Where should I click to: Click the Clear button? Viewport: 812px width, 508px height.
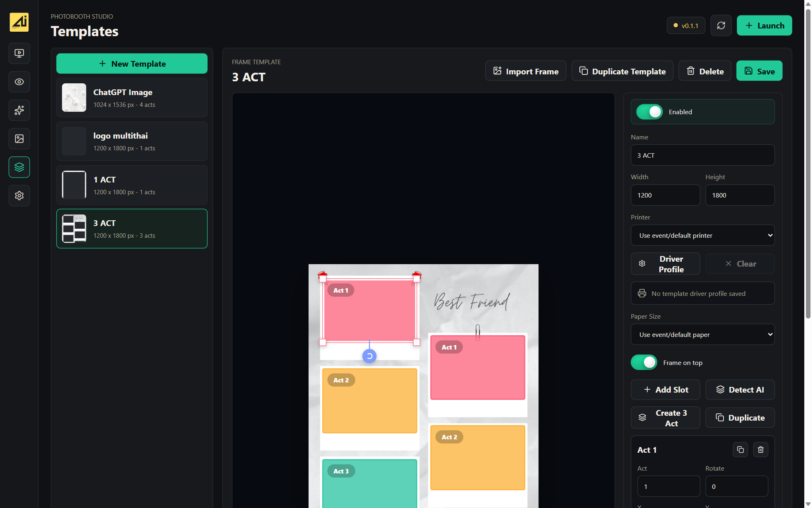(740, 264)
